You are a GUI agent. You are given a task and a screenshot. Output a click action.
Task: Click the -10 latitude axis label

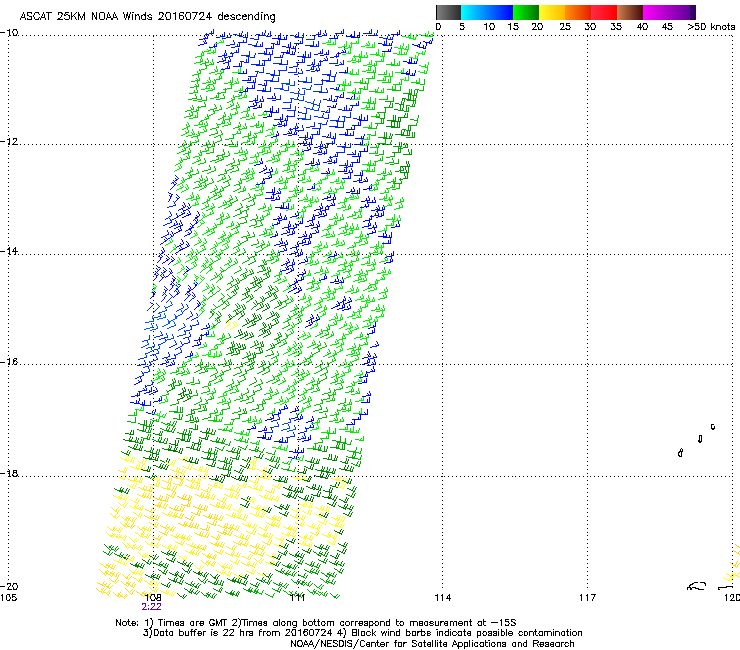pyautogui.click(x=9, y=33)
